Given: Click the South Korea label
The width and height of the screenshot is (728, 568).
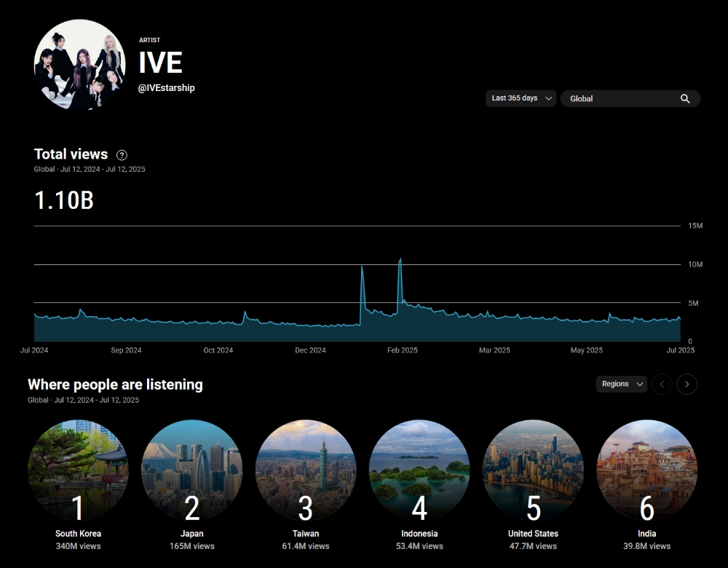Looking at the screenshot, I should 78,534.
